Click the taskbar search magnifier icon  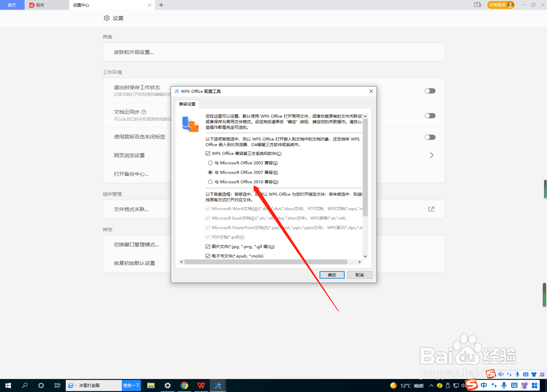pos(24,385)
